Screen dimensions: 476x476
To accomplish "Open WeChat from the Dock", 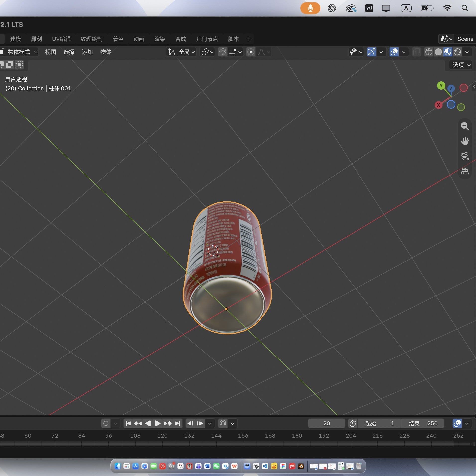I will [x=216, y=466].
